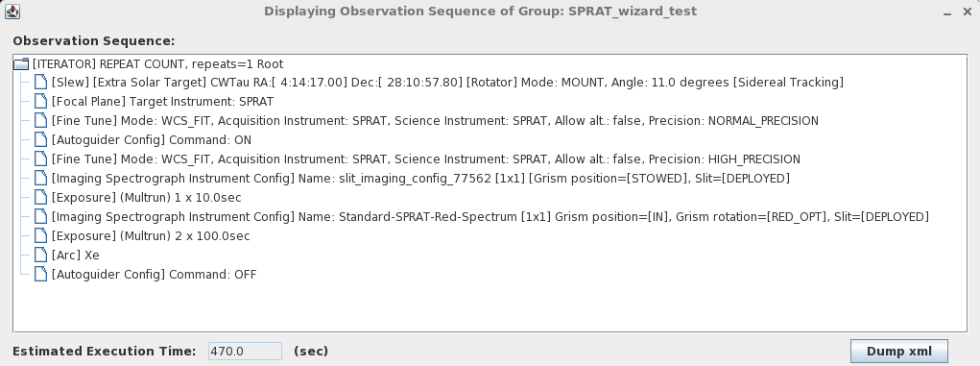Select the HIGH_PRECISION Fine Tune file icon
This screenshot has height=366, width=980.
point(40,159)
